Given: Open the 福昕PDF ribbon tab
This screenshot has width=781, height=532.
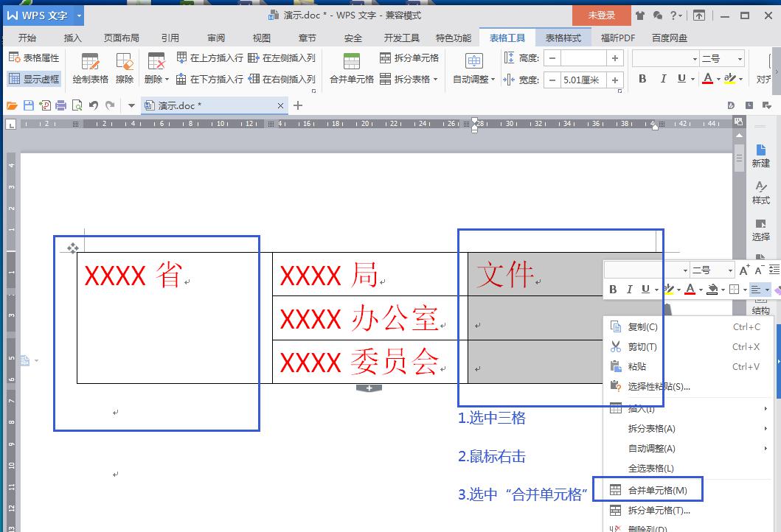Looking at the screenshot, I should 617,38.
